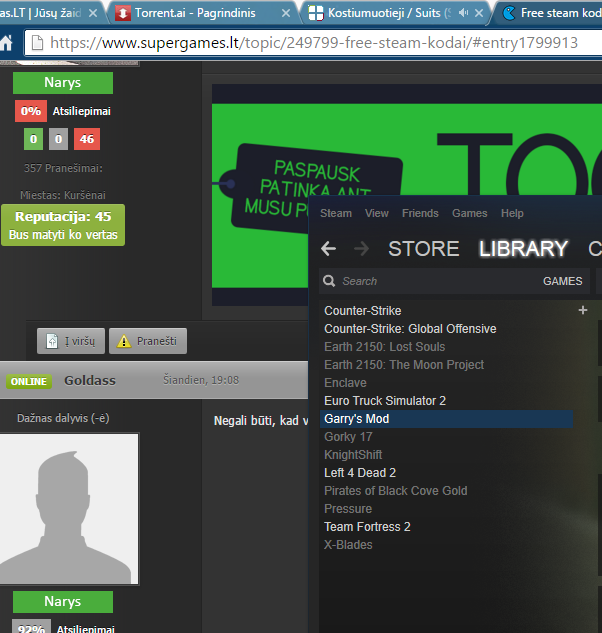Click the upper Narys member badge

(63, 83)
